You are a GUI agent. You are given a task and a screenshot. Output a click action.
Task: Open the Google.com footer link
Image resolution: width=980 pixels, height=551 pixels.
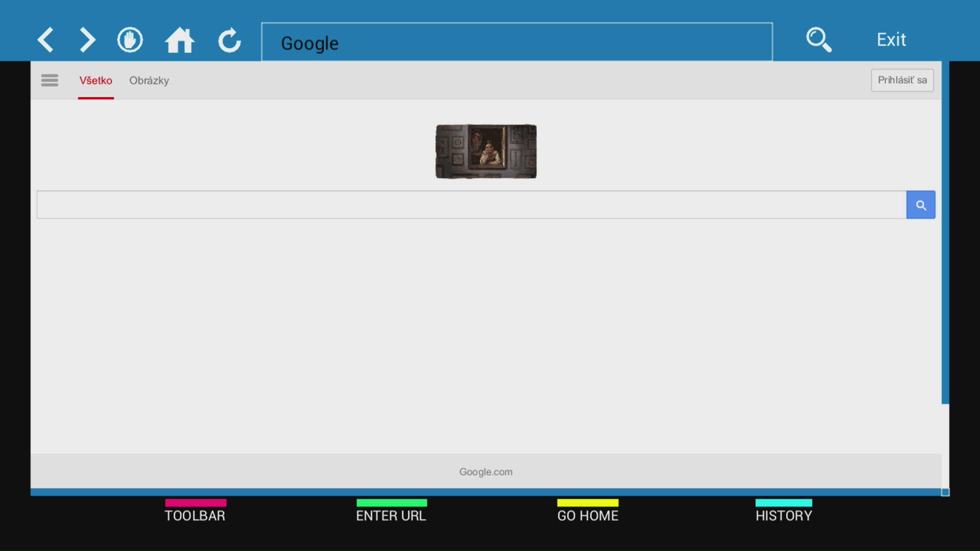coord(485,472)
